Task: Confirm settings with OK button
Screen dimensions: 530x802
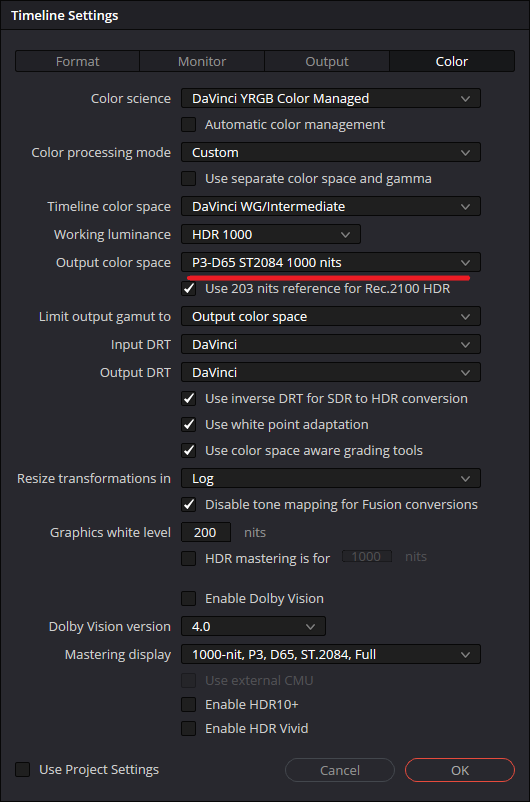Action: coord(460,770)
